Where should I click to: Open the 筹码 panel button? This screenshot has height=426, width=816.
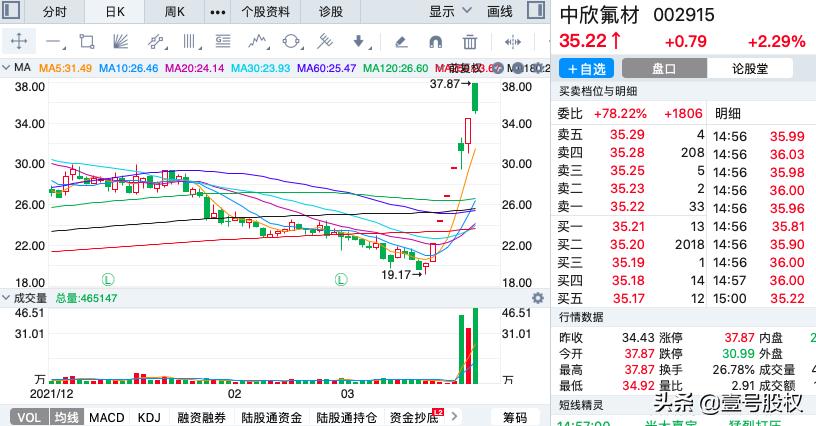click(514, 417)
